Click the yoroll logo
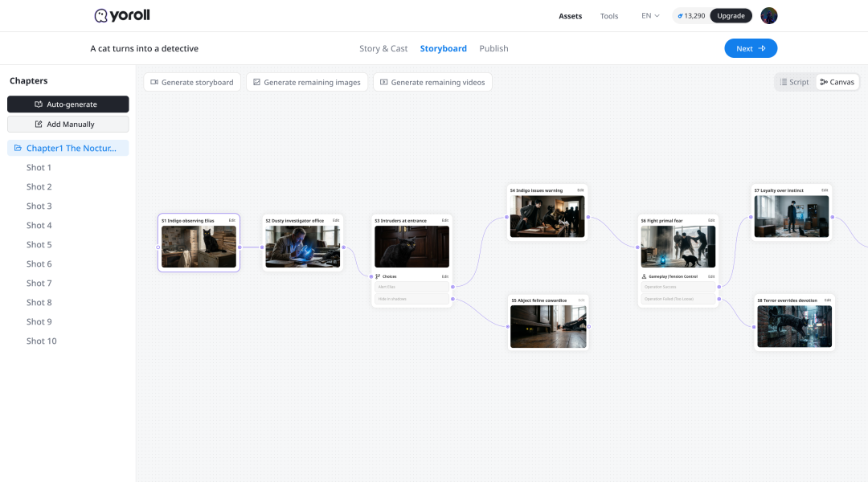Viewport: 868px width, 482px height. point(122,15)
